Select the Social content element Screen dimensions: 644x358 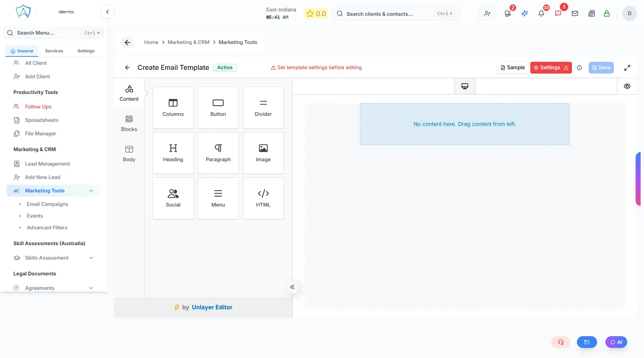[173, 198]
